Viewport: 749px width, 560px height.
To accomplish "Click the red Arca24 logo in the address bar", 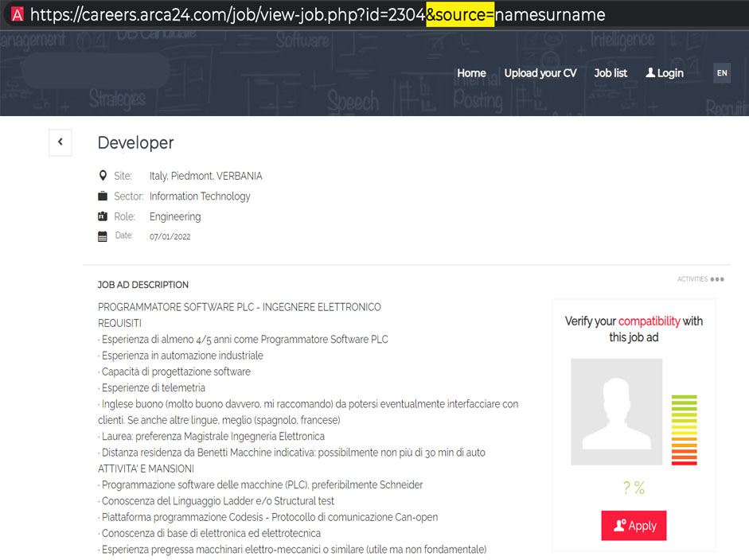I will (x=16, y=14).
